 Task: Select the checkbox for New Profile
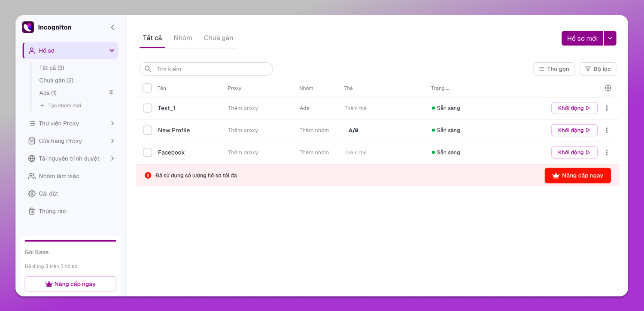click(148, 130)
